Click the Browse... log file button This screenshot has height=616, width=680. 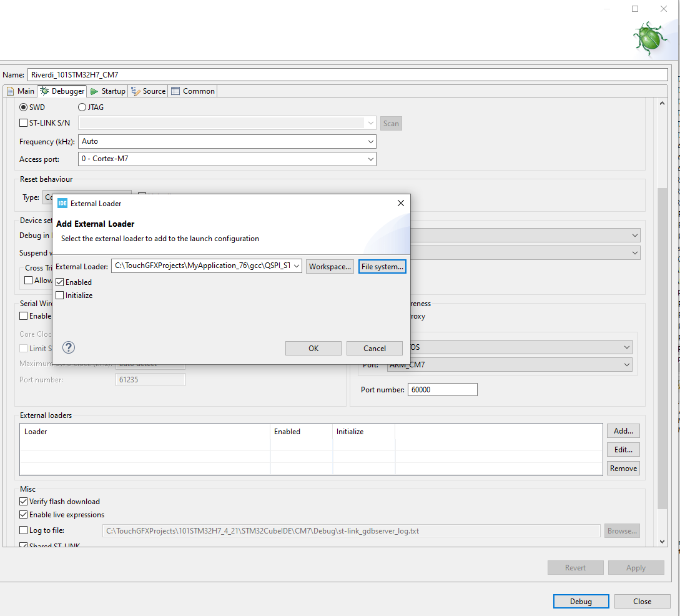pos(622,530)
